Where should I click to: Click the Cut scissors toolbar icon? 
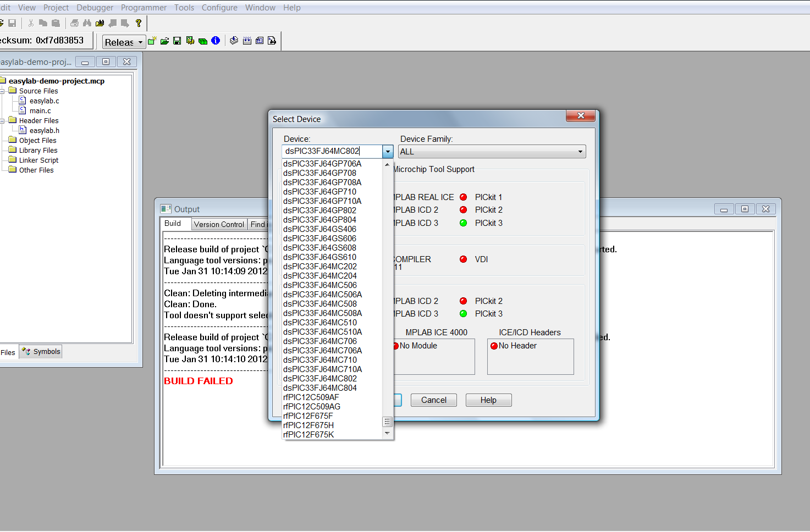(31, 23)
